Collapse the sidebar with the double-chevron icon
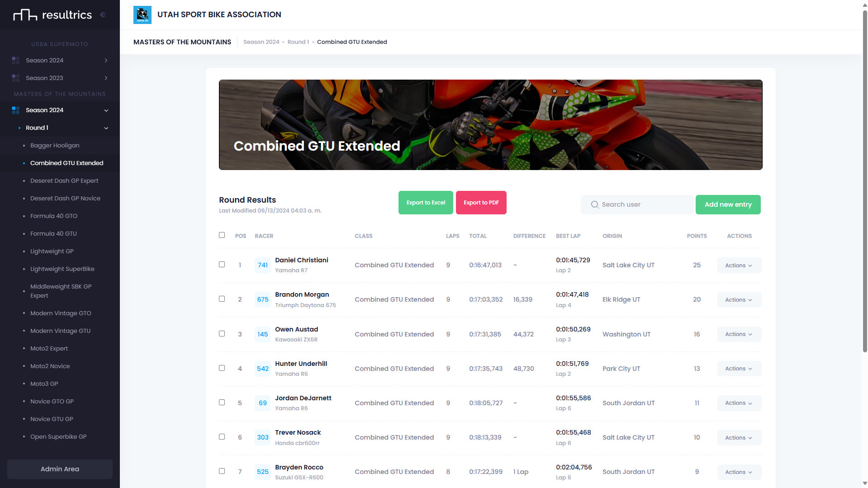 pos(103,14)
